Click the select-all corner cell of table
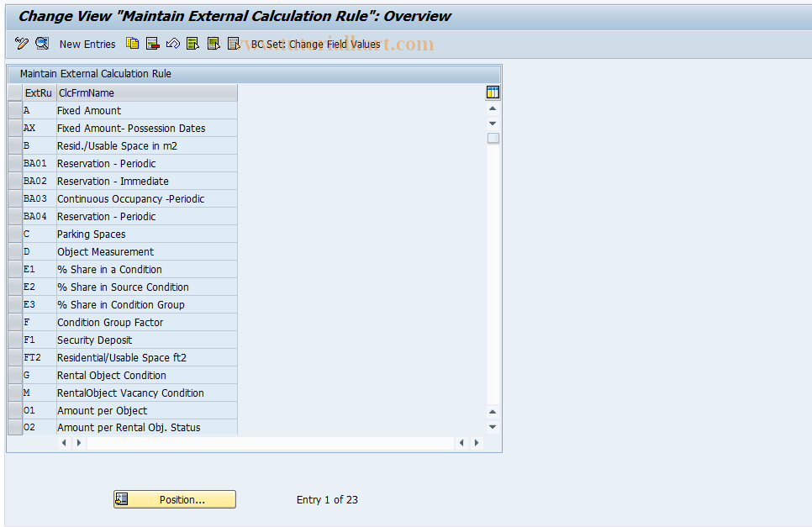The height and width of the screenshot is (527, 812). (15, 93)
